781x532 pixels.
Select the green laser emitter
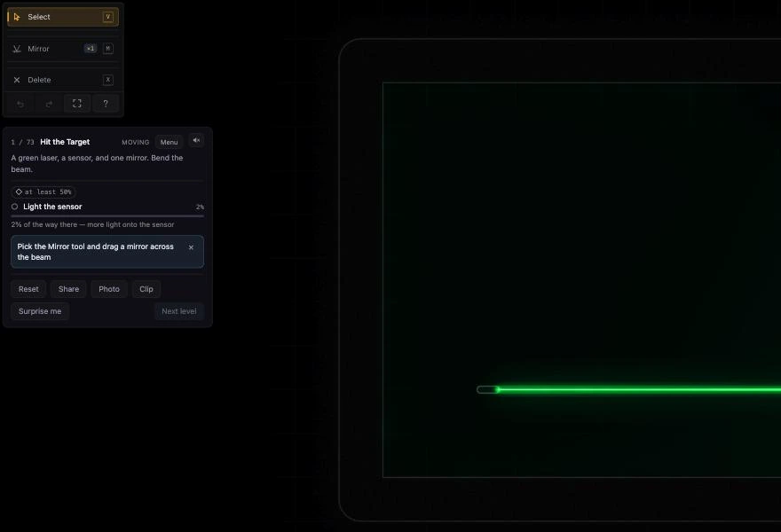click(x=489, y=389)
